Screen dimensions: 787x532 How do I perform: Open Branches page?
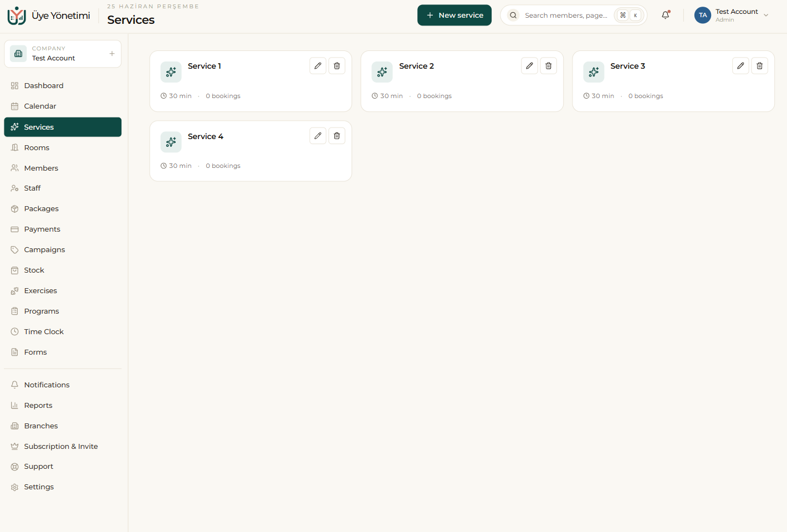coord(63,426)
